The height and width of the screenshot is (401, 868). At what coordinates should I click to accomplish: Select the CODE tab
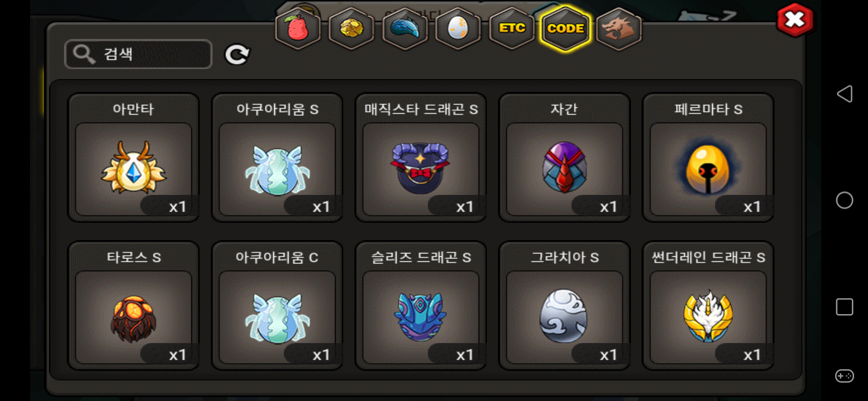(565, 29)
